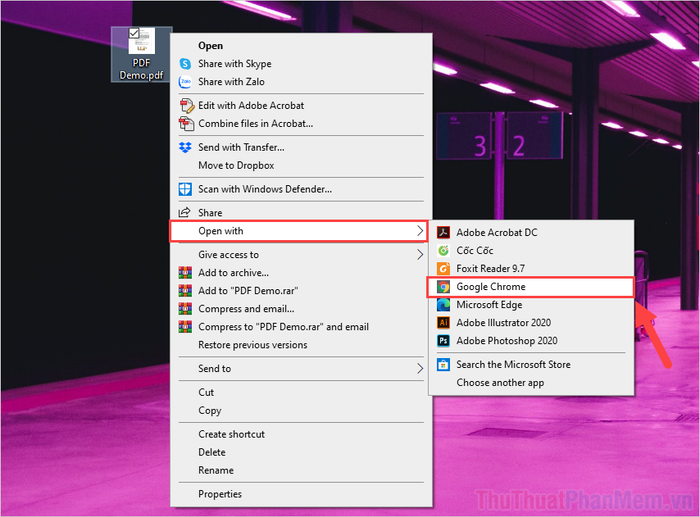Click the WinRAR icon beside Add to "PDF Demo.rar"

tap(185, 291)
